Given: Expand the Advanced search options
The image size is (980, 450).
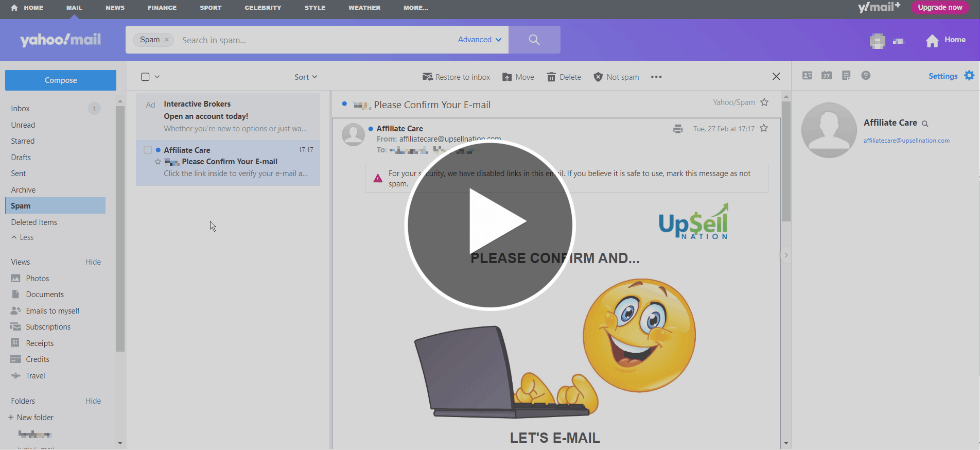Looking at the screenshot, I should click(x=480, y=40).
